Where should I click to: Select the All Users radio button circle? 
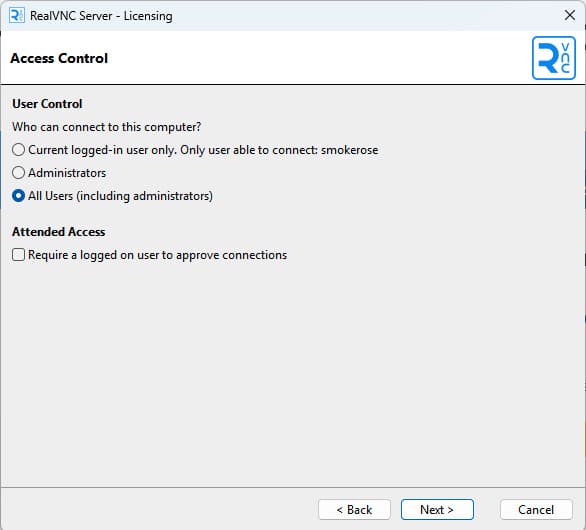[x=18, y=196]
